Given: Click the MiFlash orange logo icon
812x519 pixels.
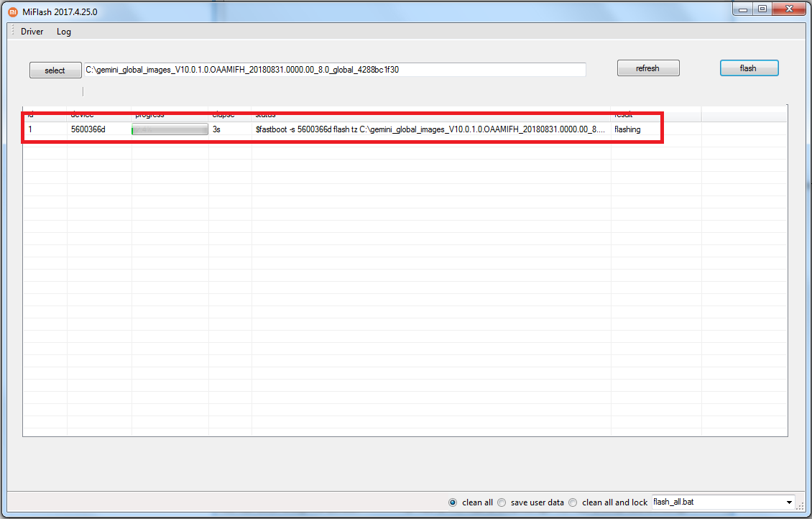Looking at the screenshot, I should (13, 12).
